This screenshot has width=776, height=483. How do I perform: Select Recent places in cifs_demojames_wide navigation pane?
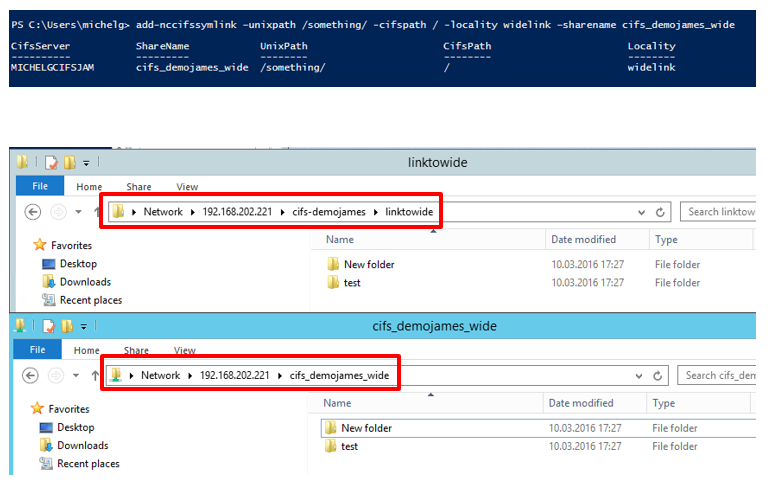88,464
